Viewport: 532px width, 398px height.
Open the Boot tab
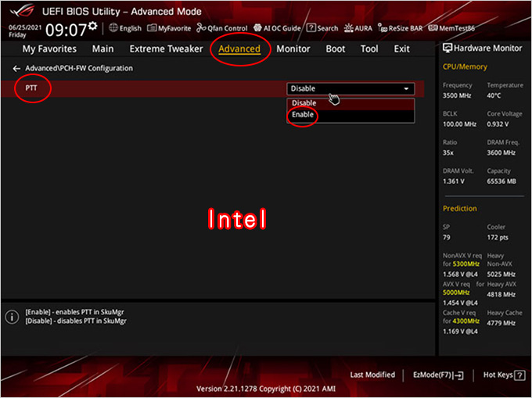click(x=335, y=48)
